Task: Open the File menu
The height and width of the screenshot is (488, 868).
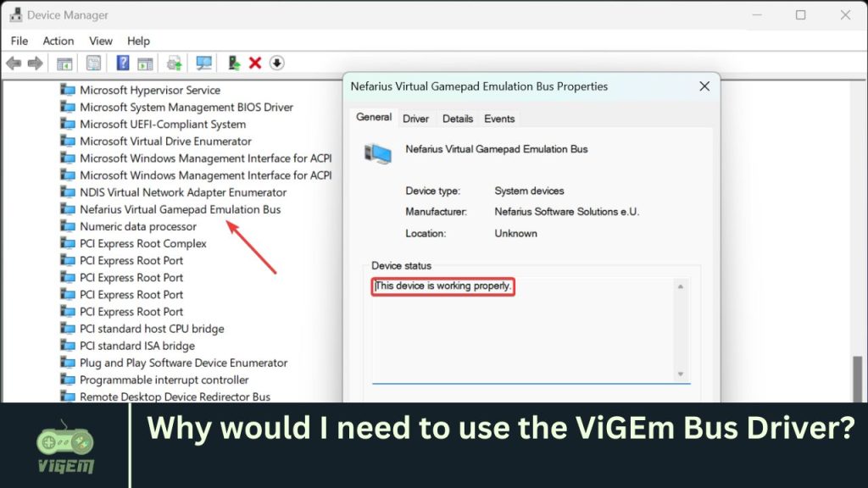Action: click(x=19, y=41)
